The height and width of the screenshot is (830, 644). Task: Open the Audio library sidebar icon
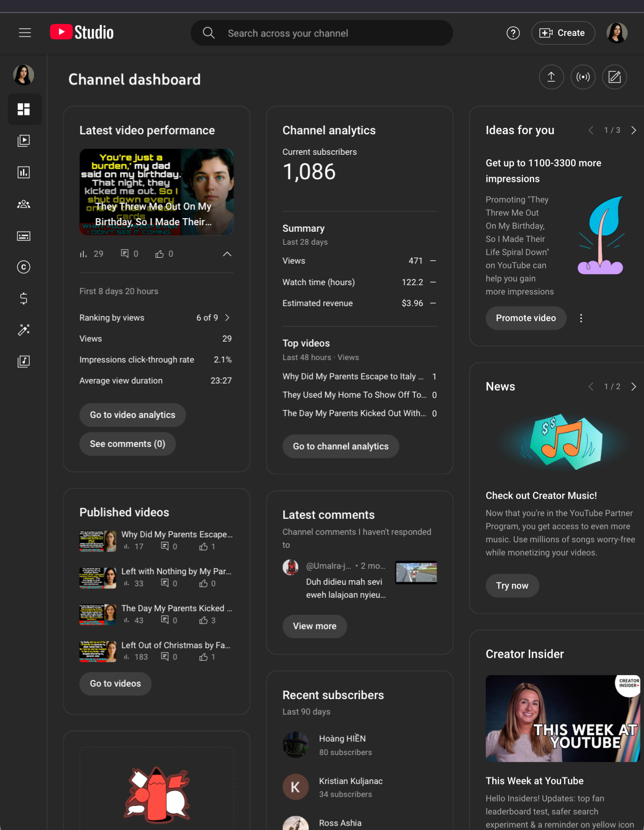click(24, 361)
